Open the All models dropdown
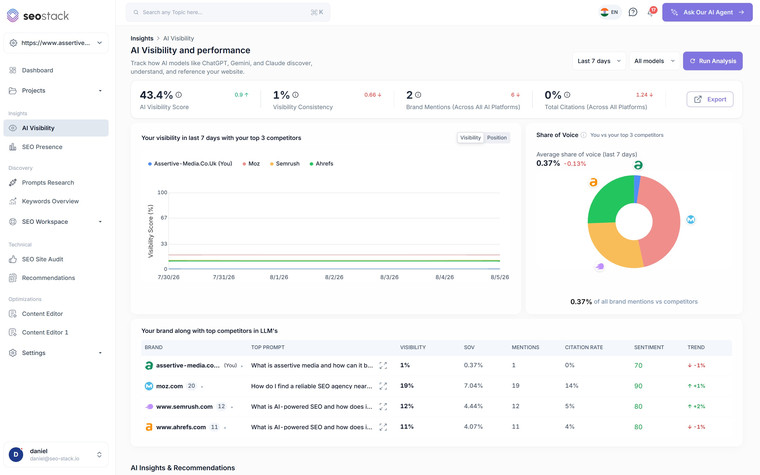Image resolution: width=760 pixels, height=475 pixels. pos(654,61)
